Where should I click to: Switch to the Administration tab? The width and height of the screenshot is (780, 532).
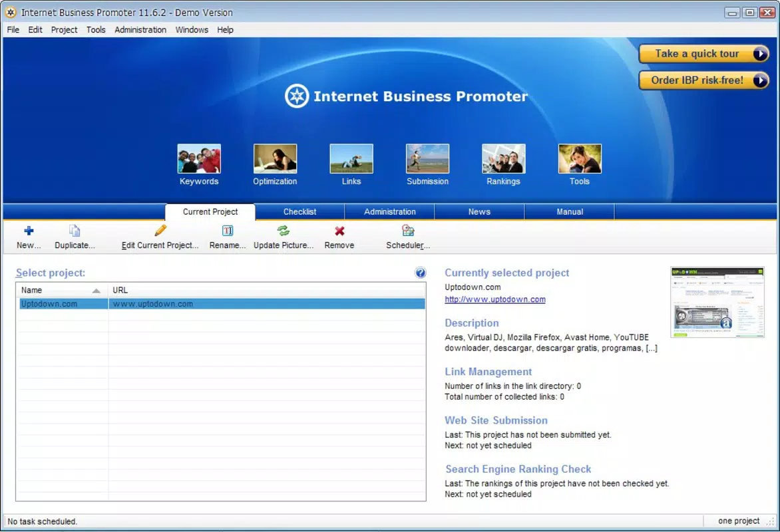pos(389,212)
